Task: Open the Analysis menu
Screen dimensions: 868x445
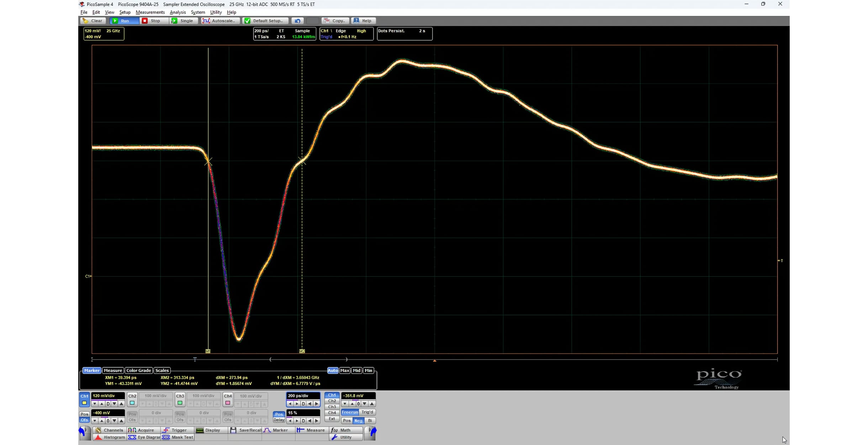Action: tap(178, 12)
